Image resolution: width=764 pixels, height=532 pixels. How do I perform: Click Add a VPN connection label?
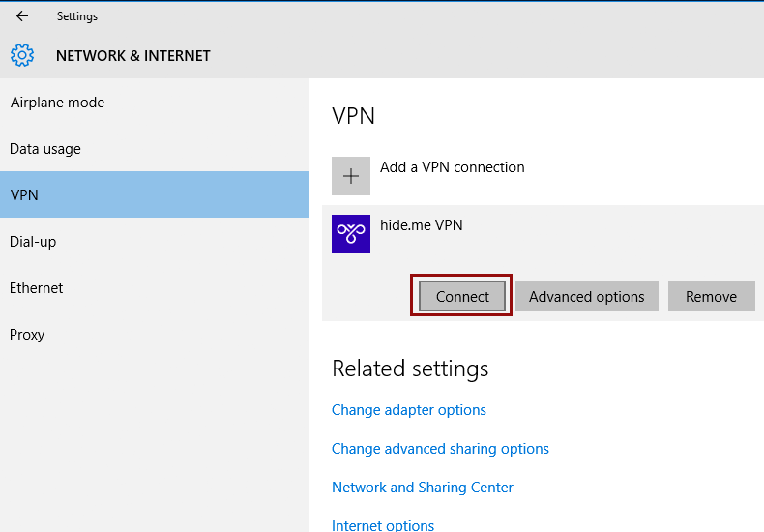pyautogui.click(x=453, y=167)
